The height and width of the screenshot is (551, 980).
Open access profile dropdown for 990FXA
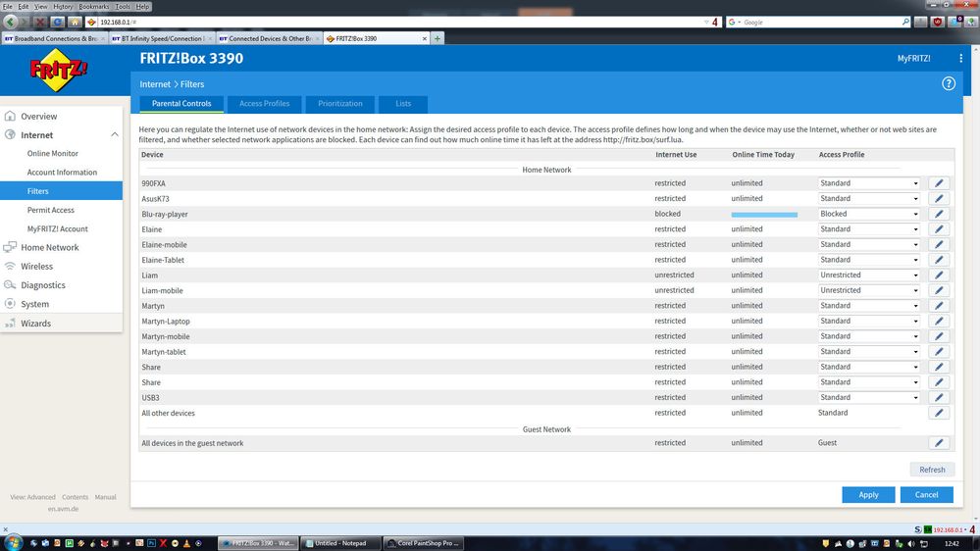(x=869, y=183)
